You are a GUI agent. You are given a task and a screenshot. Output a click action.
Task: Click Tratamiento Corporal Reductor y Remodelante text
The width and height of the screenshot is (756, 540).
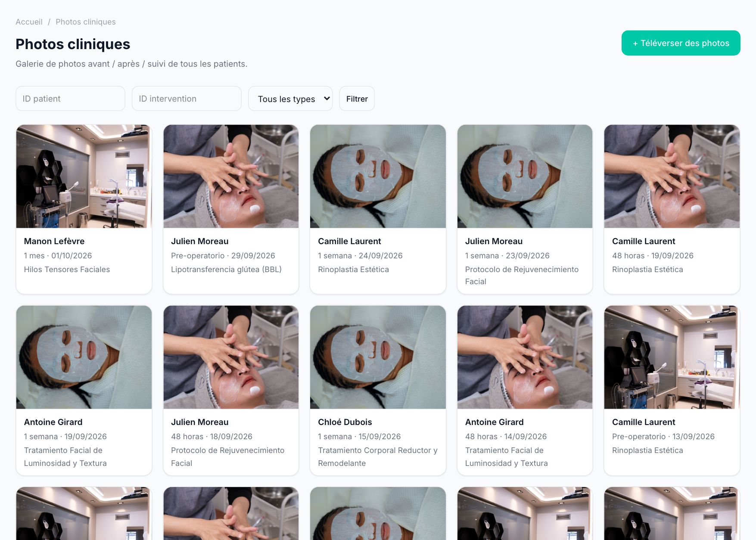(378, 456)
